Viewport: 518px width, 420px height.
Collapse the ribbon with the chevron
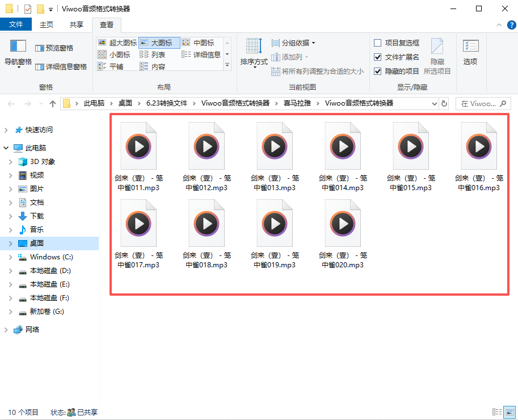click(499, 25)
